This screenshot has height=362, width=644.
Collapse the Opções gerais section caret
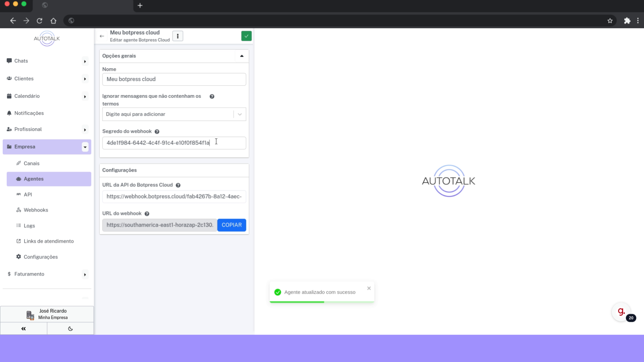pyautogui.click(x=242, y=56)
